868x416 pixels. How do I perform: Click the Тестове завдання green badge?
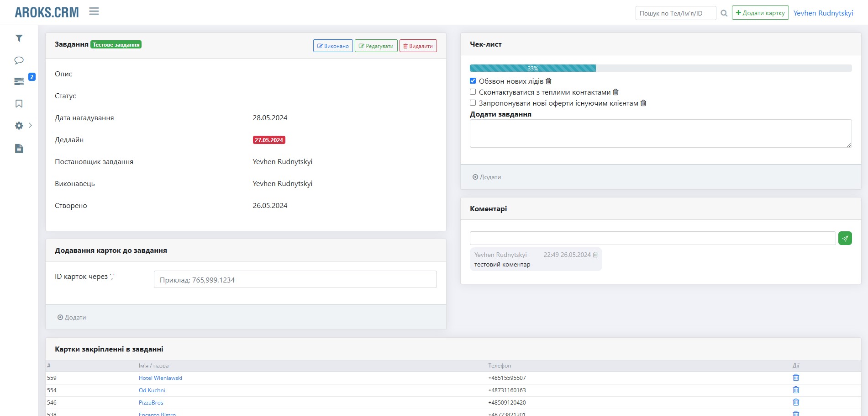(x=116, y=44)
